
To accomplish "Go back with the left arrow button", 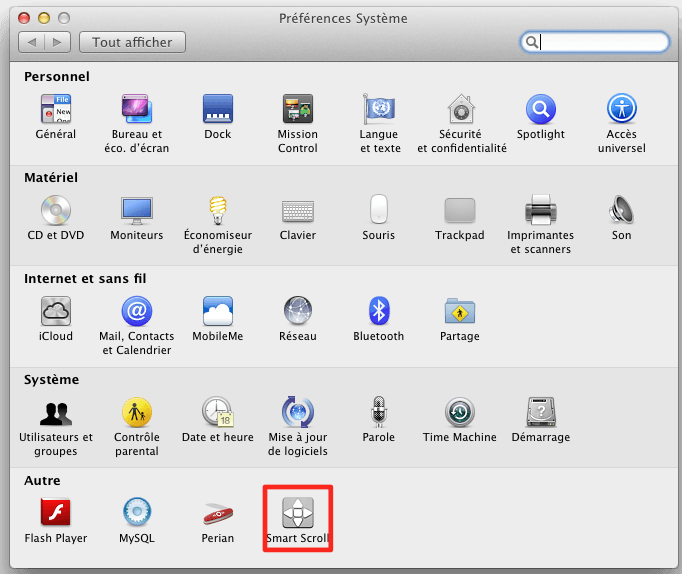I will [31, 42].
